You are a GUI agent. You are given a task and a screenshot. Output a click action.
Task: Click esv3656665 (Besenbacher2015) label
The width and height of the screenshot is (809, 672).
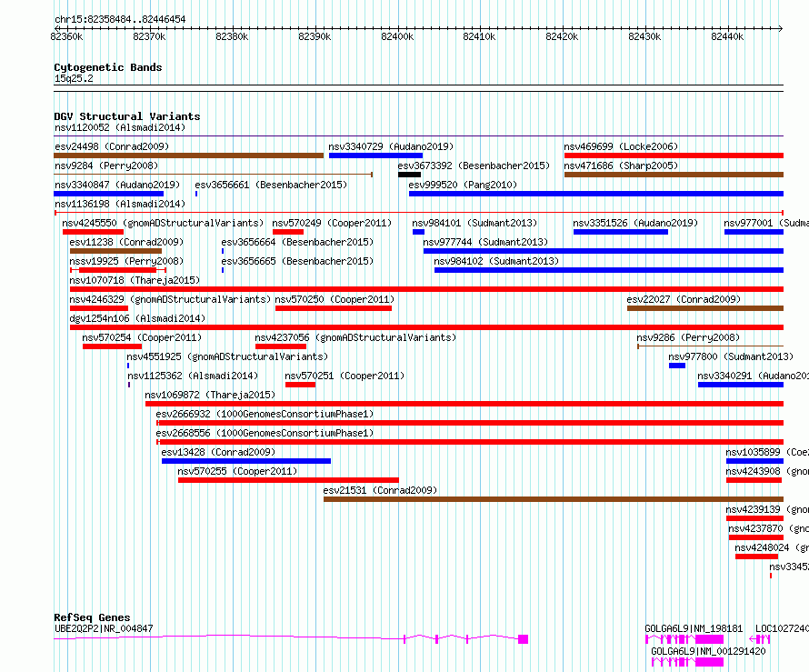[x=297, y=261]
